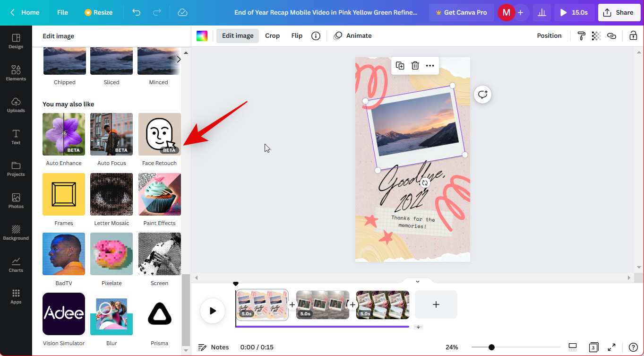Open the Uploads sidebar panel

16,105
